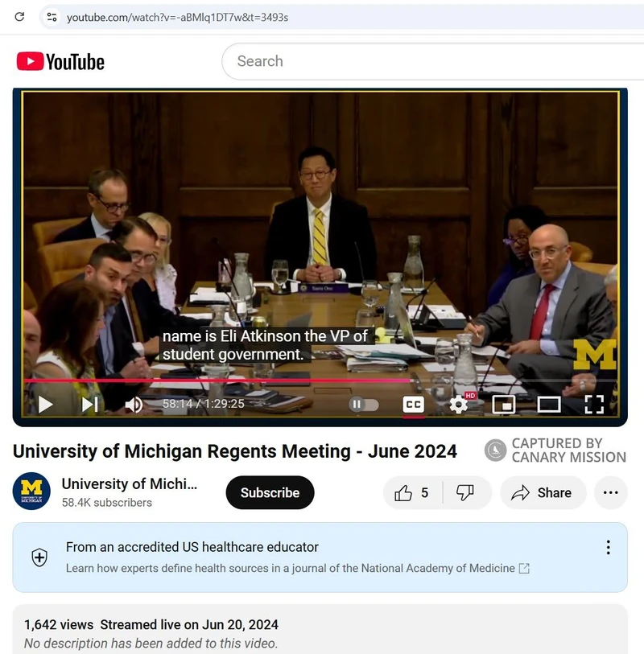Click 'From an accredited US healthcare educator'
The height and width of the screenshot is (654, 644).
point(192,547)
